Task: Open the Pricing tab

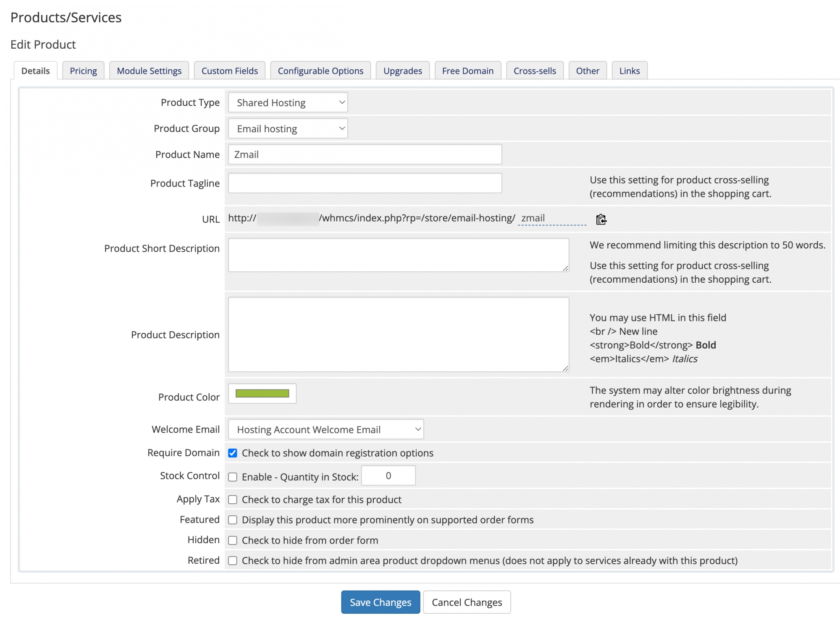Action: (x=83, y=71)
